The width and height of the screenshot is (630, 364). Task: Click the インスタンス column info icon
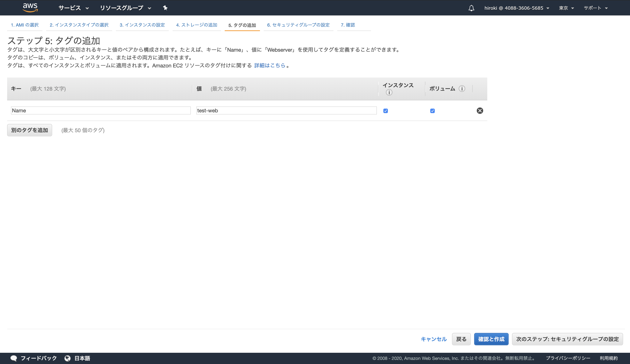point(389,93)
